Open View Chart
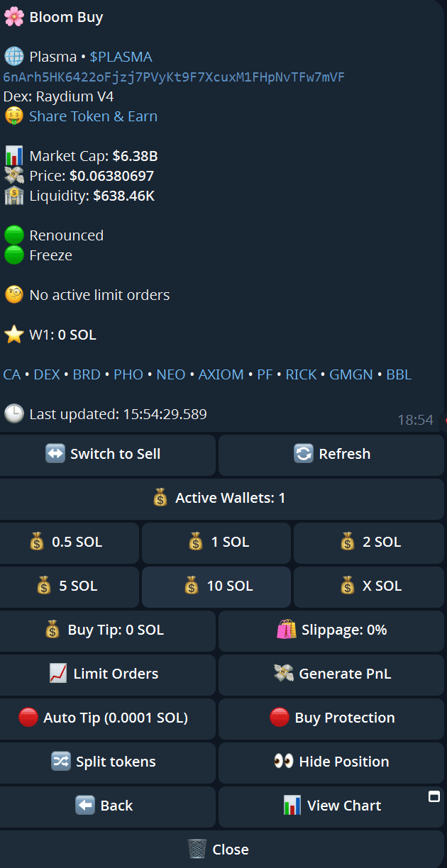Viewport: 447px width, 868px height. (331, 806)
